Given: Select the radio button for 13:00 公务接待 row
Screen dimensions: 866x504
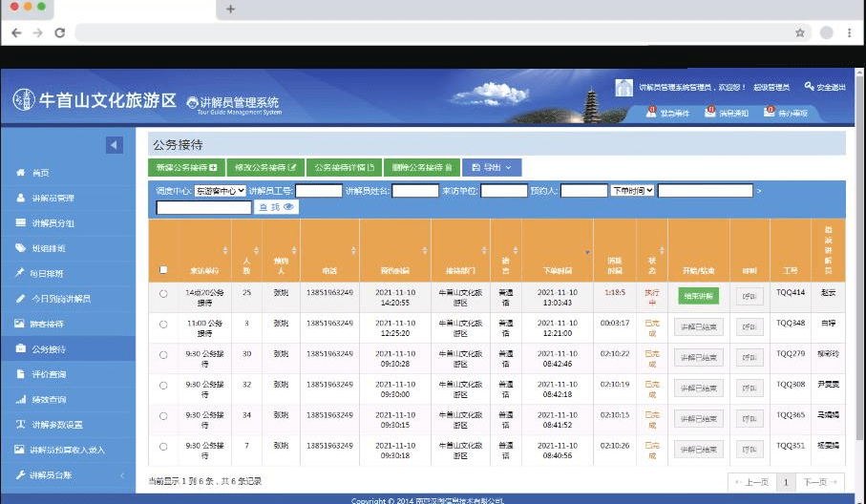Looking at the screenshot, I should [163, 325].
